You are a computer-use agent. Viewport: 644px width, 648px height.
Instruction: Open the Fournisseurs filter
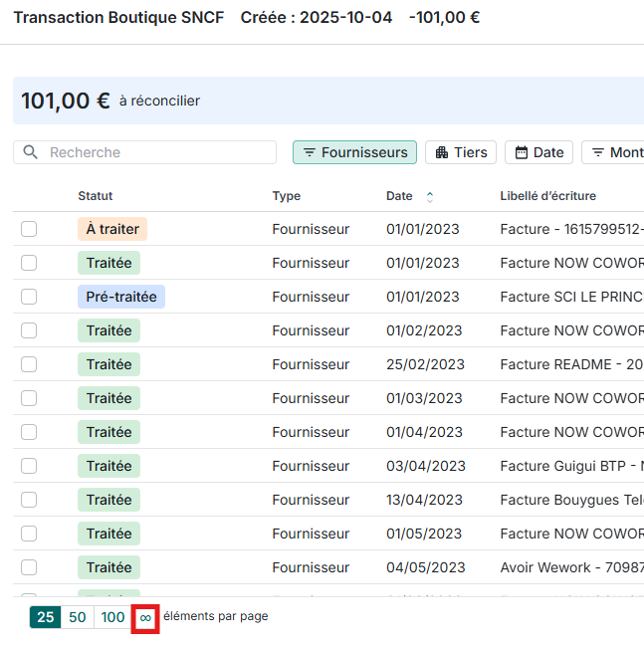[354, 152]
